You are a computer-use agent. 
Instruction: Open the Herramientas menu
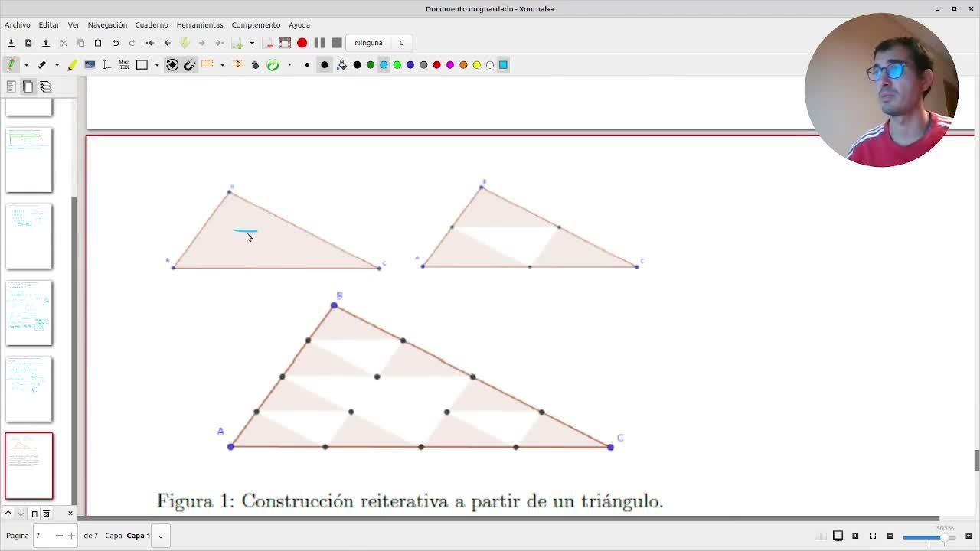200,24
